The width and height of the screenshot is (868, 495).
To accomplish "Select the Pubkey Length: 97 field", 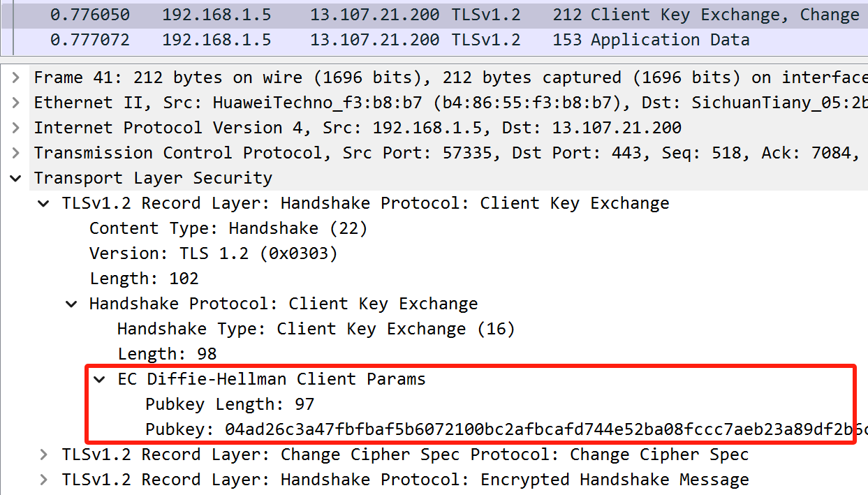I will click(x=230, y=404).
